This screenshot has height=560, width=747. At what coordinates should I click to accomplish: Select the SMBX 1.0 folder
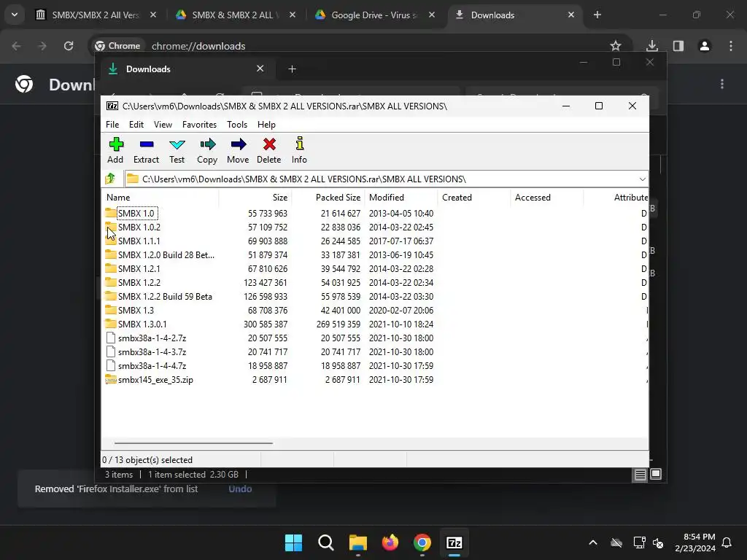click(x=136, y=214)
